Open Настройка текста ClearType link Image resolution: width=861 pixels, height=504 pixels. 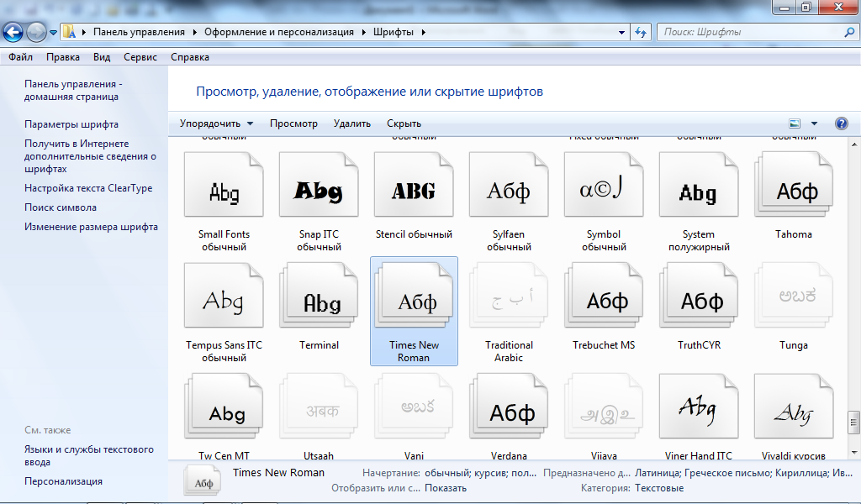pyautogui.click(x=88, y=188)
